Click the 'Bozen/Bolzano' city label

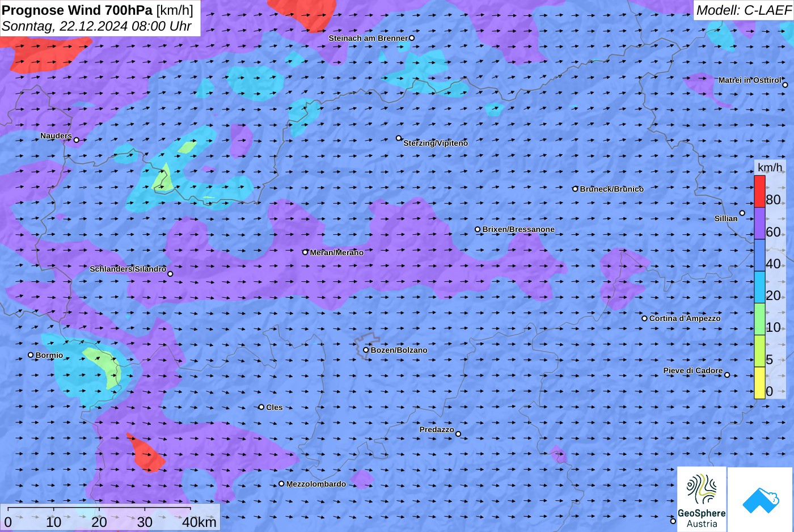(399, 350)
